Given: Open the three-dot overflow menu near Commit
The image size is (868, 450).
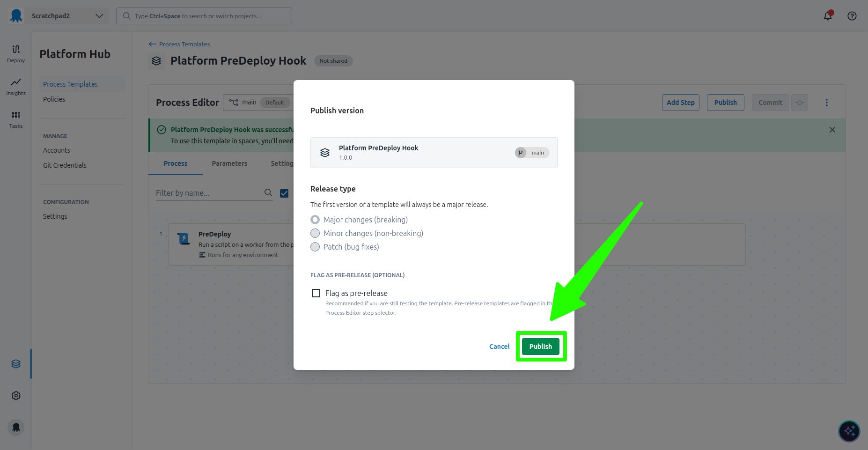Looking at the screenshot, I should pos(827,102).
